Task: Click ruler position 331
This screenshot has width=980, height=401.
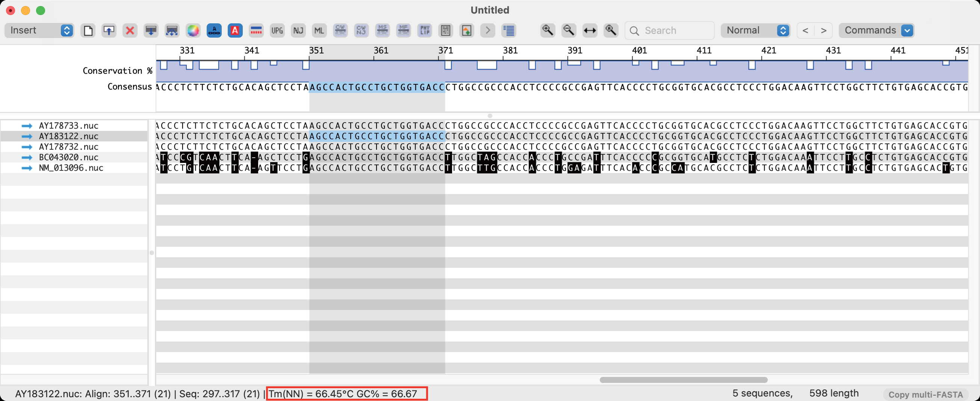Action: (187, 50)
